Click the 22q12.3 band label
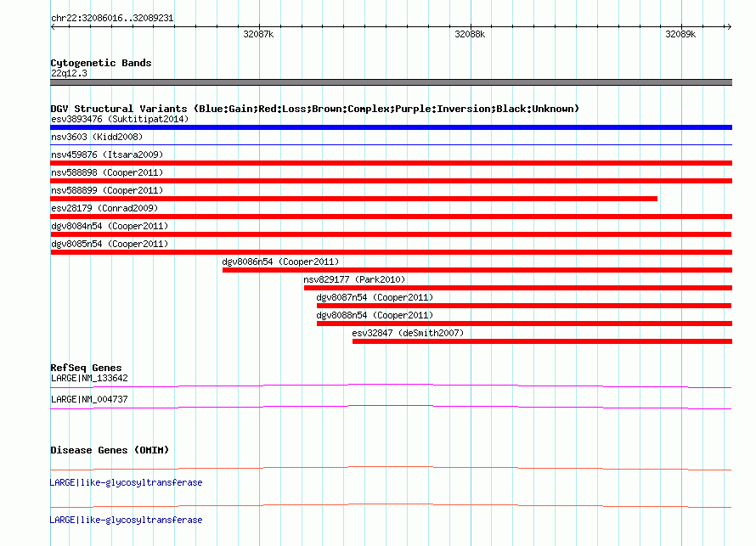The width and height of the screenshot is (756, 546). click(69, 73)
